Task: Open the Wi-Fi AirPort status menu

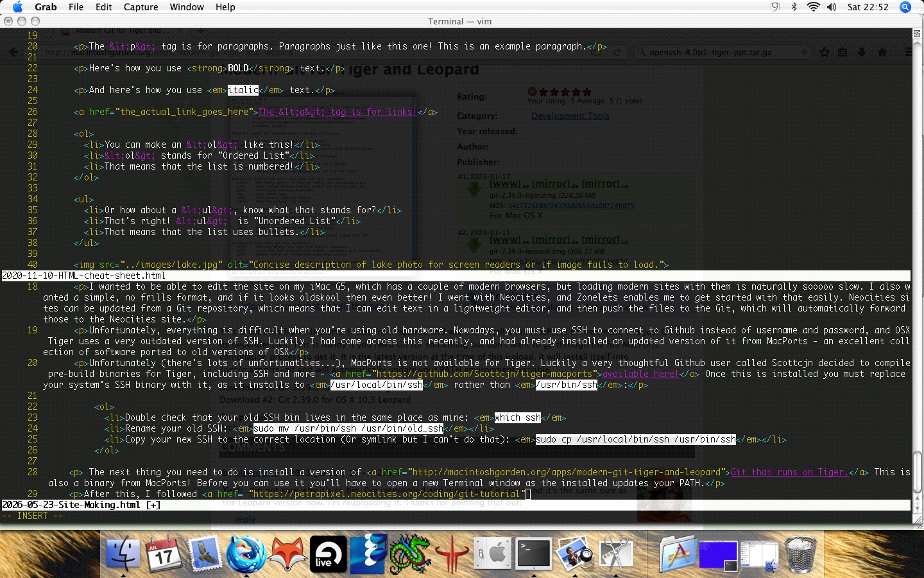Action: coord(813,7)
